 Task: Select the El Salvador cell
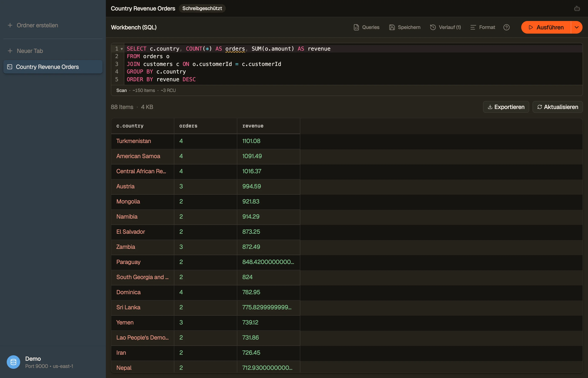click(143, 232)
